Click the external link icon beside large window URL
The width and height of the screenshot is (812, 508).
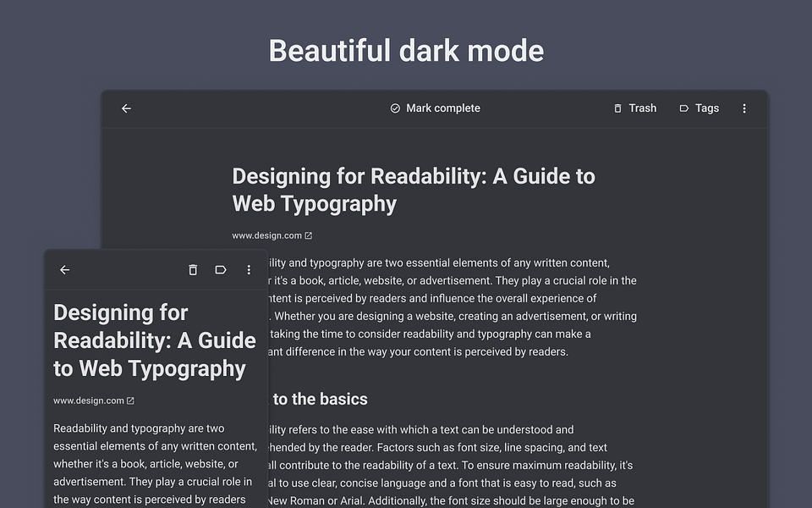point(308,235)
